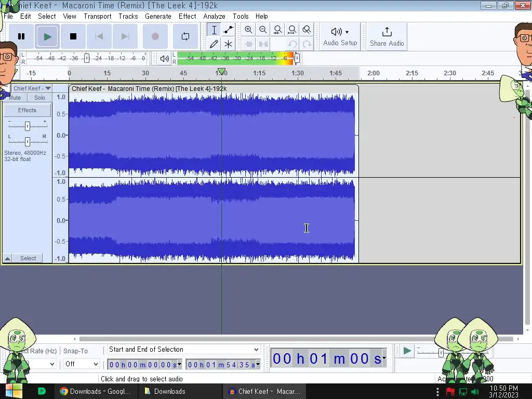532x399 pixels.
Task: Choose the Multi-tool (asterisk) icon
Action: click(x=229, y=44)
